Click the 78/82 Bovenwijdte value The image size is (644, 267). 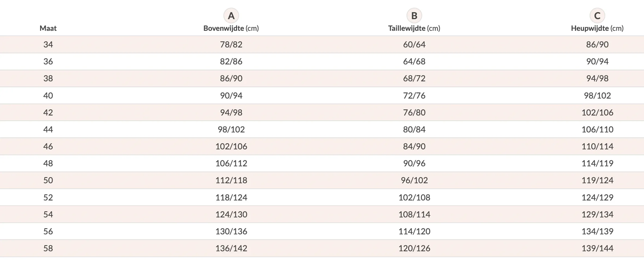click(x=231, y=44)
